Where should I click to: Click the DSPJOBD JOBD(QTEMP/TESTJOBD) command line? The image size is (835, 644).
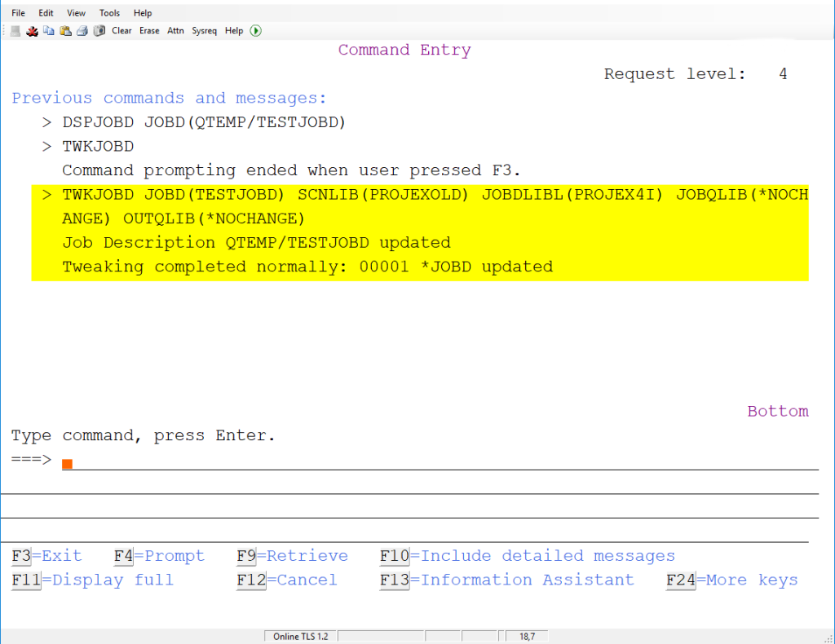coord(204,122)
